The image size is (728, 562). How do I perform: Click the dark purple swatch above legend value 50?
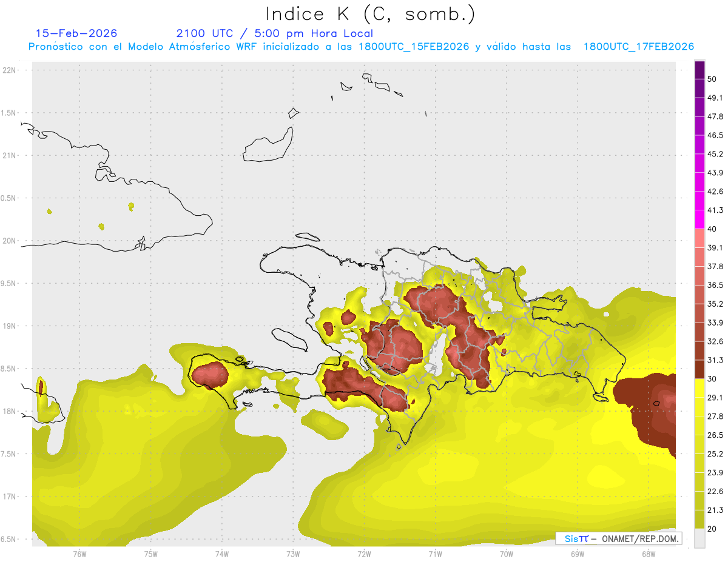pos(699,70)
